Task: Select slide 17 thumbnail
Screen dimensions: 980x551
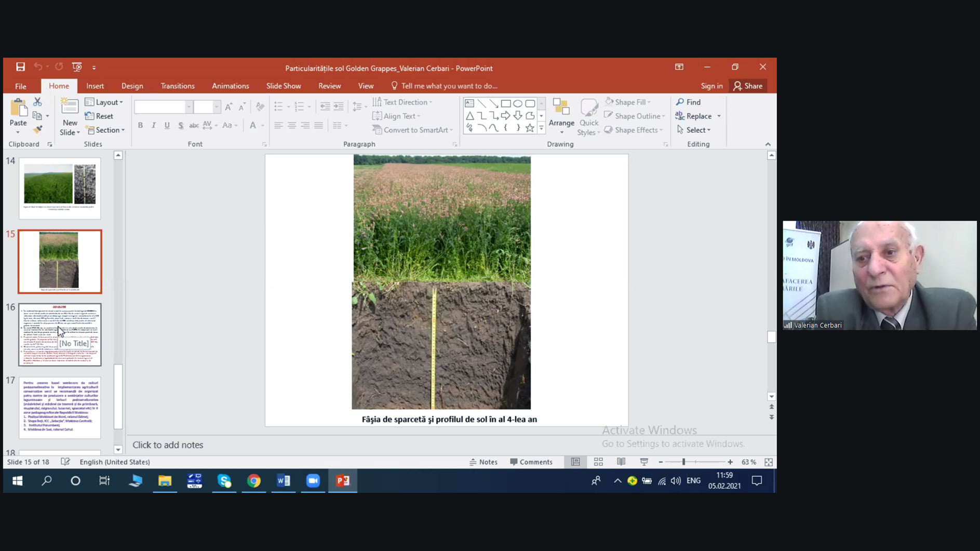Action: coord(60,408)
